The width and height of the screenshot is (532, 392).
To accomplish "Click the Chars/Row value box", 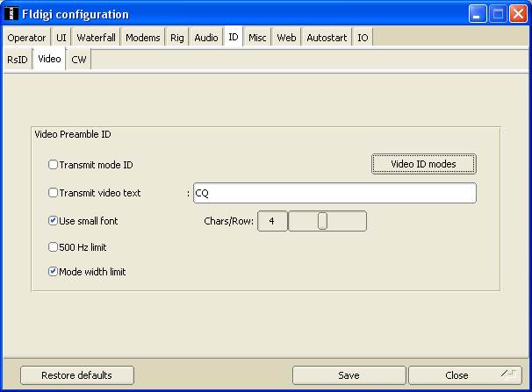I will pos(272,221).
